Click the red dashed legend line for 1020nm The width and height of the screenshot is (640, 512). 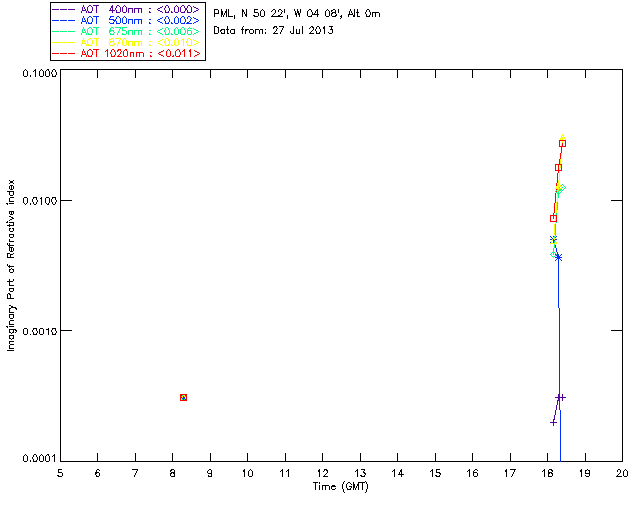pyautogui.click(x=64, y=53)
